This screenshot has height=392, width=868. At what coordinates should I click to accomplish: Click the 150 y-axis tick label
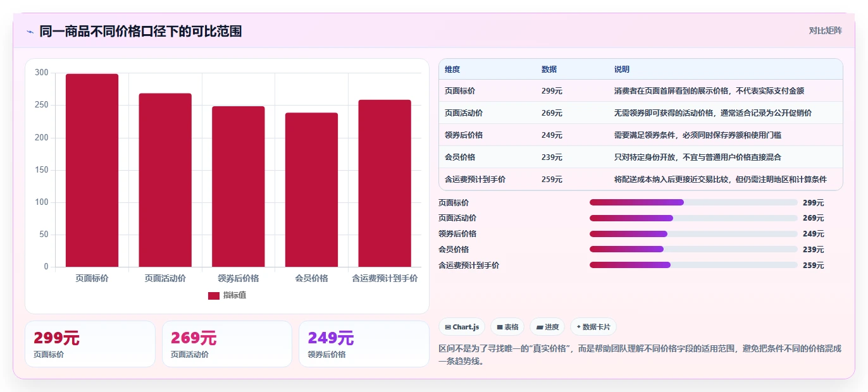[x=42, y=170]
